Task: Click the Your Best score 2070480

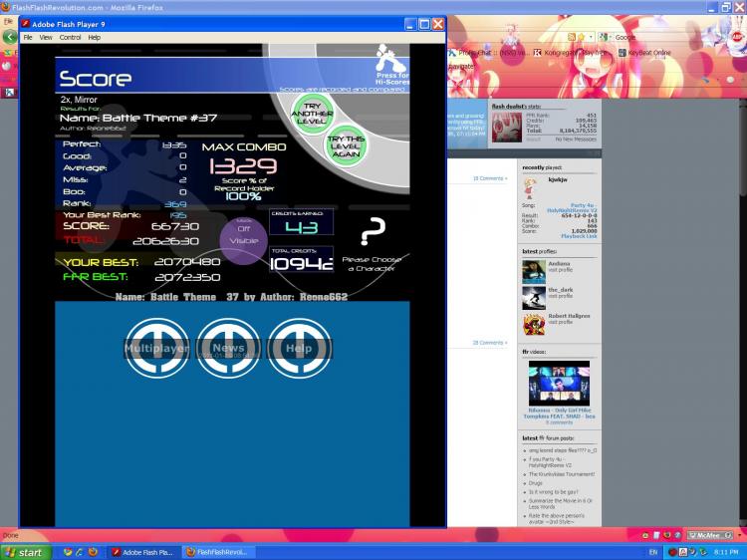Action: [187, 262]
